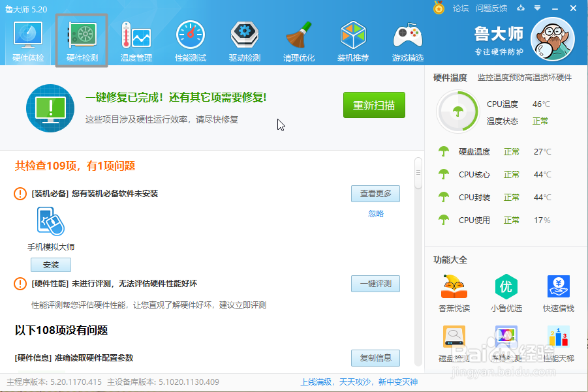
Task: Click the 鲁大师 mascot avatar
Action: pos(553,39)
